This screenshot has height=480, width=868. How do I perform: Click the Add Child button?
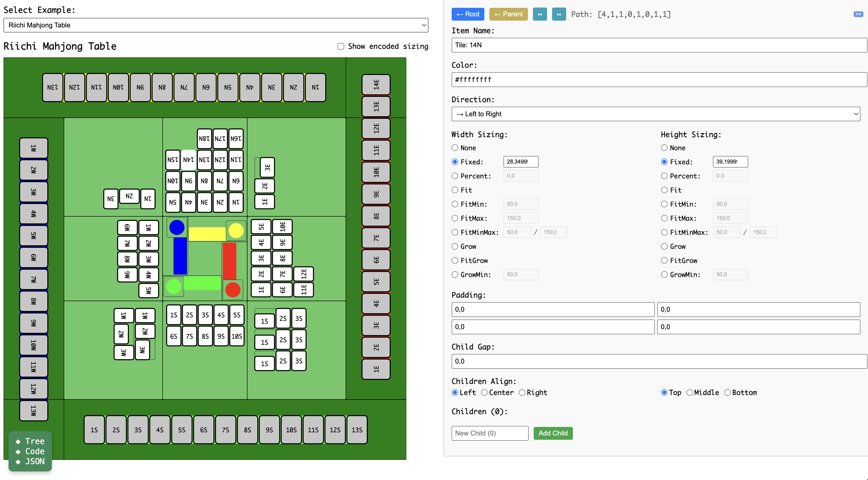point(553,433)
